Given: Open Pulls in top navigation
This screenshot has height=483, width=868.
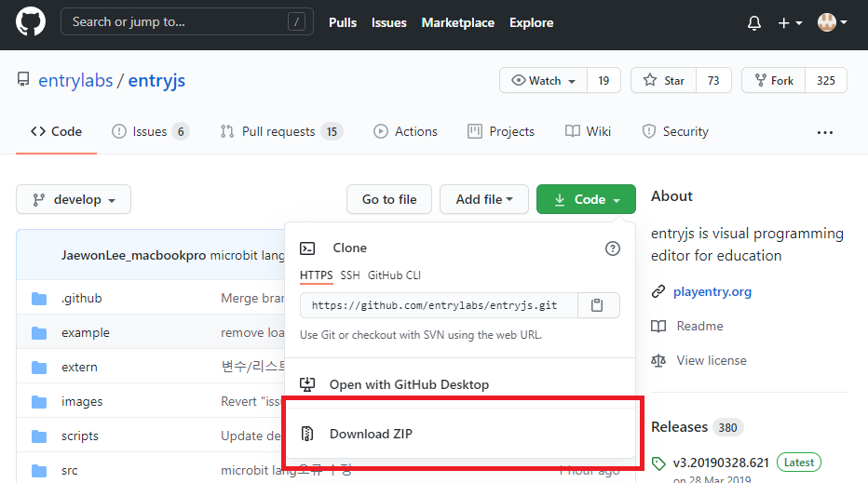Looking at the screenshot, I should point(343,22).
